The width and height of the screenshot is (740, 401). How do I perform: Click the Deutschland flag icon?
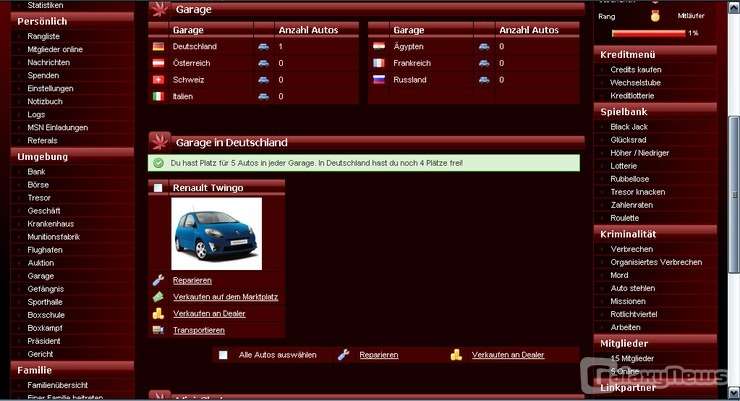click(x=158, y=47)
